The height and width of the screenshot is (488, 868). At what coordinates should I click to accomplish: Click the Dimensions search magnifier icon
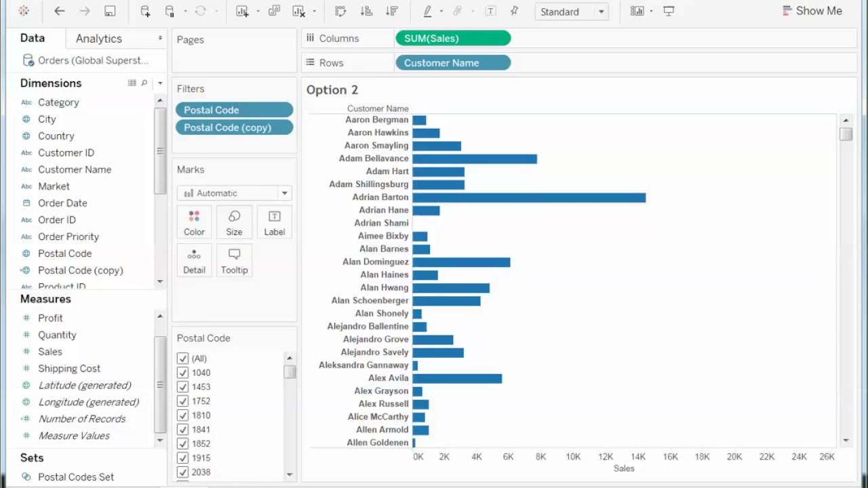(x=144, y=83)
